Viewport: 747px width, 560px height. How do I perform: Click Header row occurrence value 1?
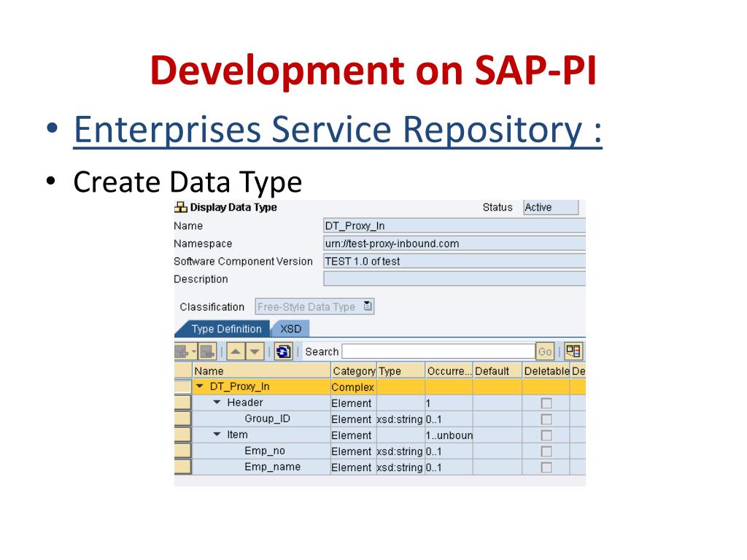pyautogui.click(x=449, y=403)
